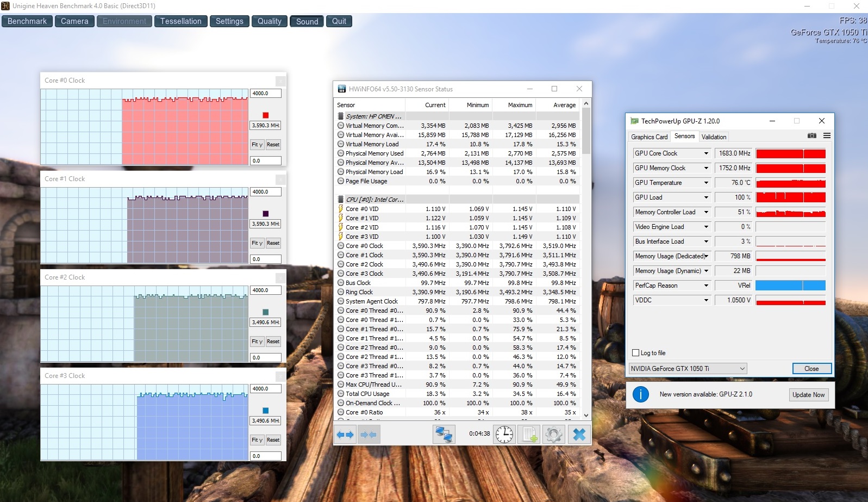Image resolution: width=868 pixels, height=502 pixels.
Task: Click the Update Now button
Action: (808, 395)
